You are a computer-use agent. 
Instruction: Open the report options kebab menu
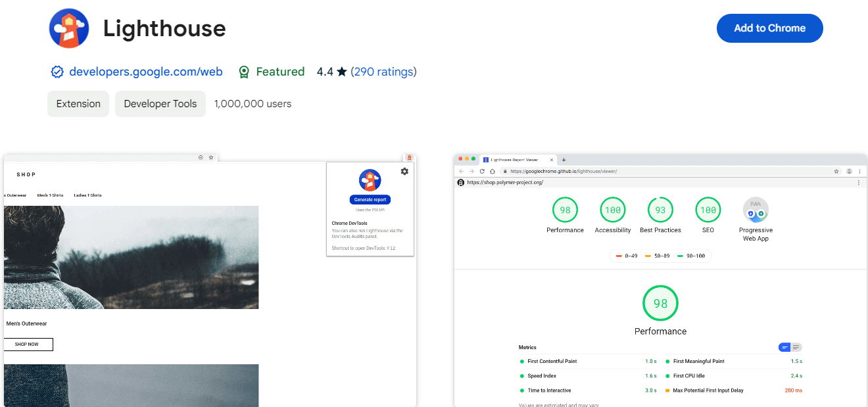(859, 182)
